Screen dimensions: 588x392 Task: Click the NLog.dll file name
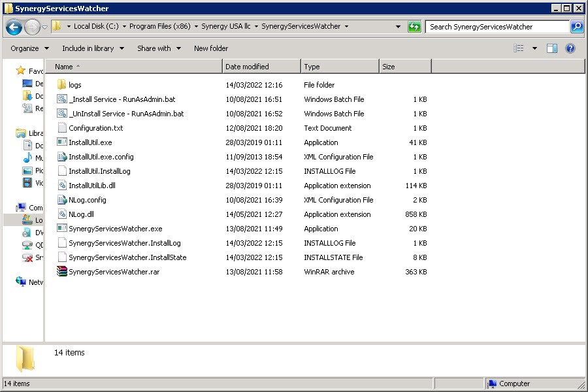[x=81, y=214]
